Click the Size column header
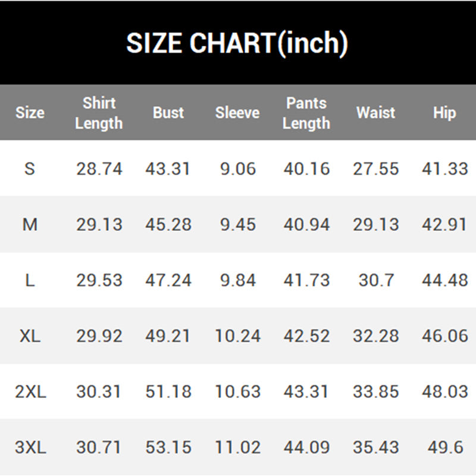 pyautogui.click(x=30, y=113)
